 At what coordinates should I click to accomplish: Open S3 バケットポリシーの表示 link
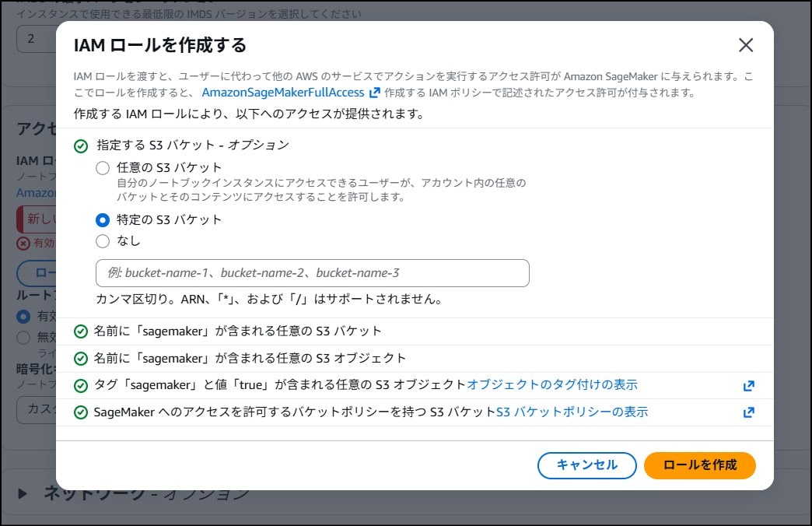pos(572,412)
